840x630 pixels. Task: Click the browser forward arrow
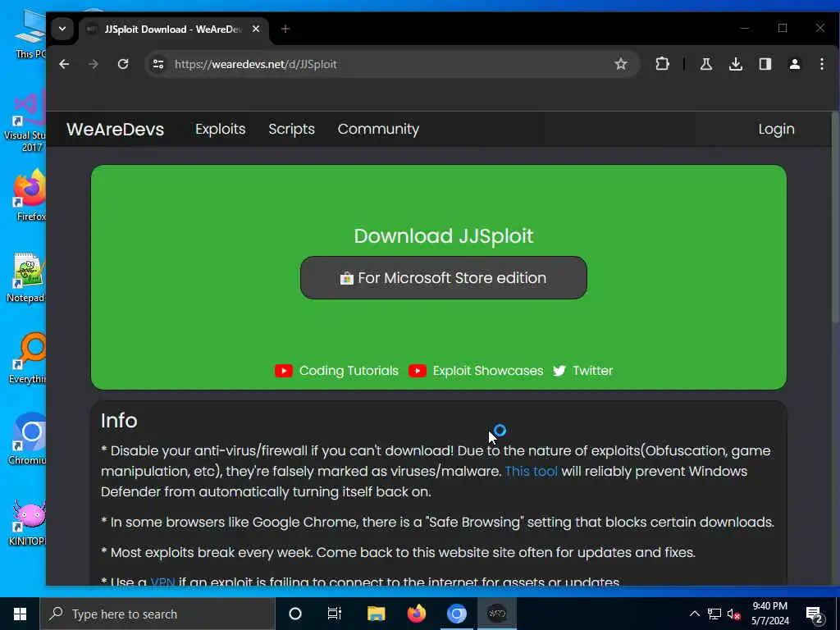coord(94,64)
